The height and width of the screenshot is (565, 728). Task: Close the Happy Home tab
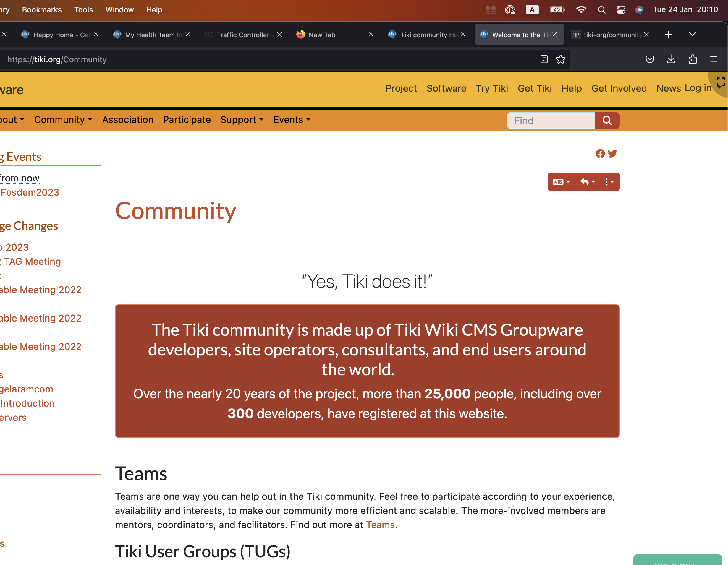(96, 34)
